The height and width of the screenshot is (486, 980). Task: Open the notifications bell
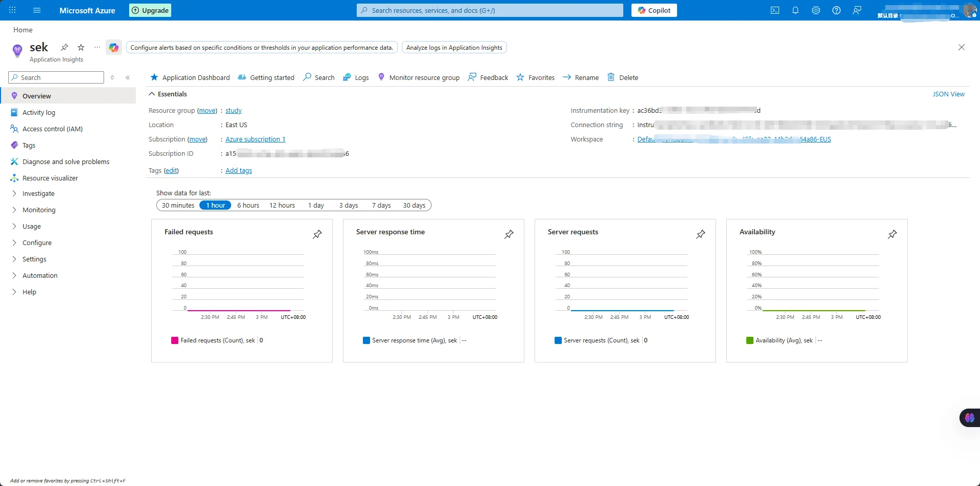[795, 10]
